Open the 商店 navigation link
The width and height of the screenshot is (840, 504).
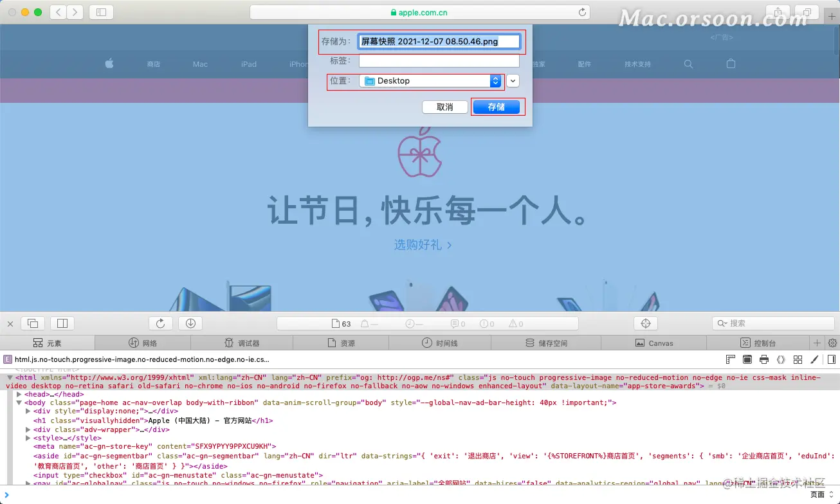(x=153, y=64)
